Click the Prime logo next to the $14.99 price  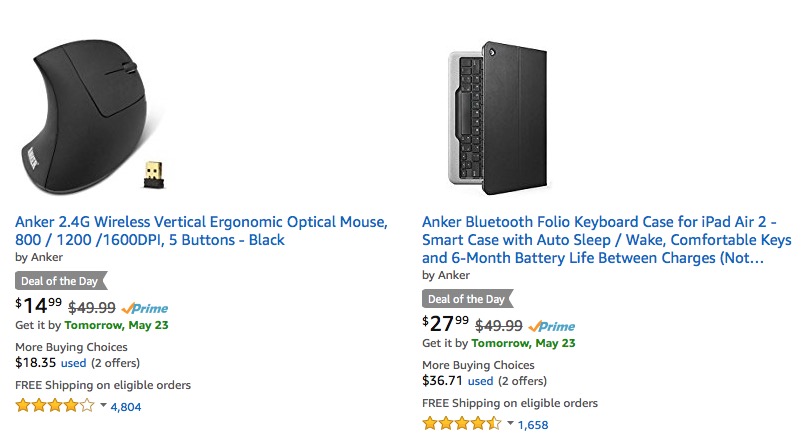pyautogui.click(x=146, y=308)
